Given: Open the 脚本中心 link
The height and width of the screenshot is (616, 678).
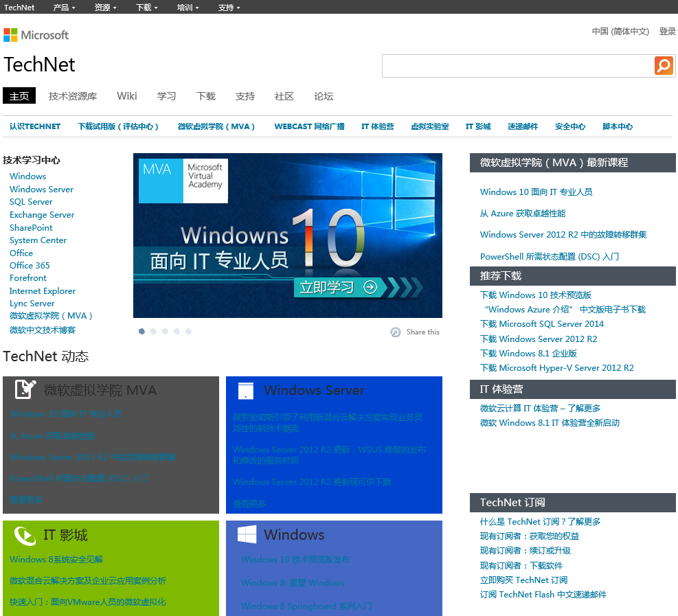Looking at the screenshot, I should click(618, 126).
